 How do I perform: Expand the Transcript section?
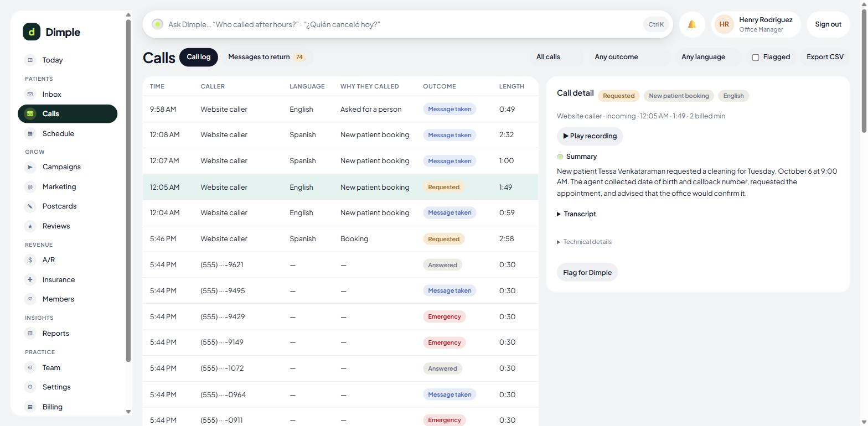click(x=576, y=214)
